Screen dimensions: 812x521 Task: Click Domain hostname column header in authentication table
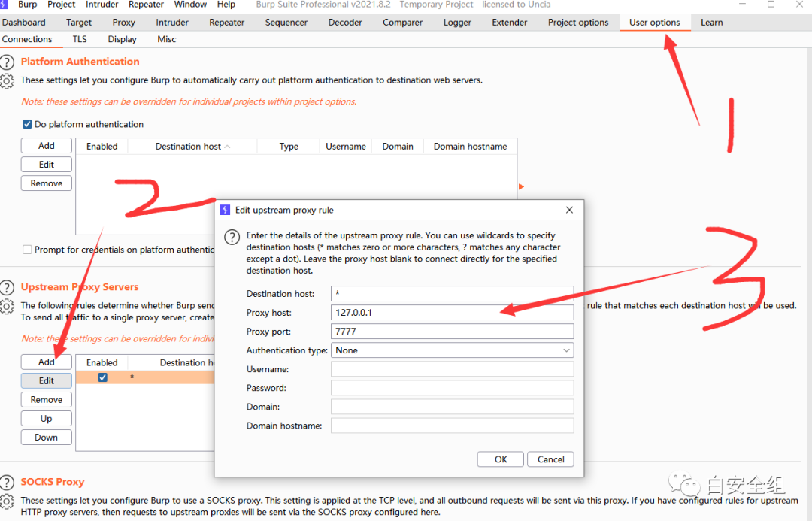point(470,147)
